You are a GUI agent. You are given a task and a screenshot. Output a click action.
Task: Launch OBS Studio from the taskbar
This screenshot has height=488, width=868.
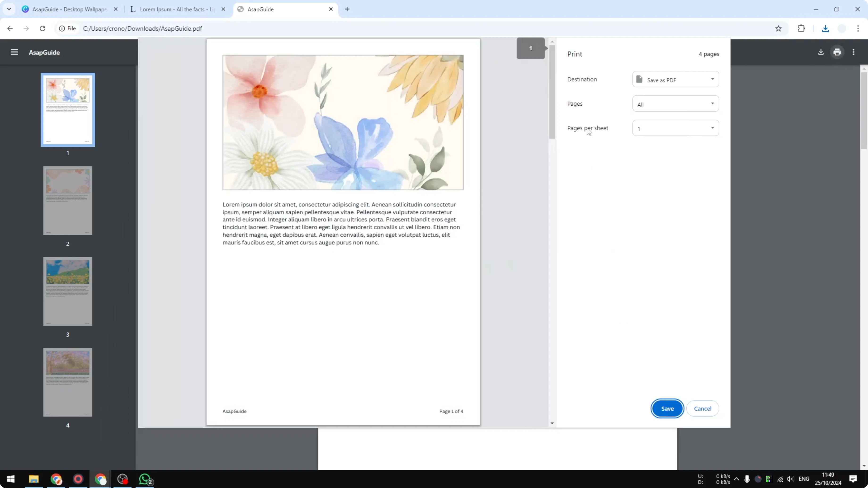point(122,479)
